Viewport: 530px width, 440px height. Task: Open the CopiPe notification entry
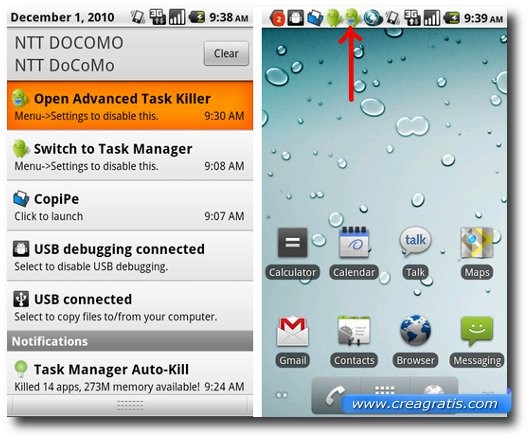tap(130, 206)
